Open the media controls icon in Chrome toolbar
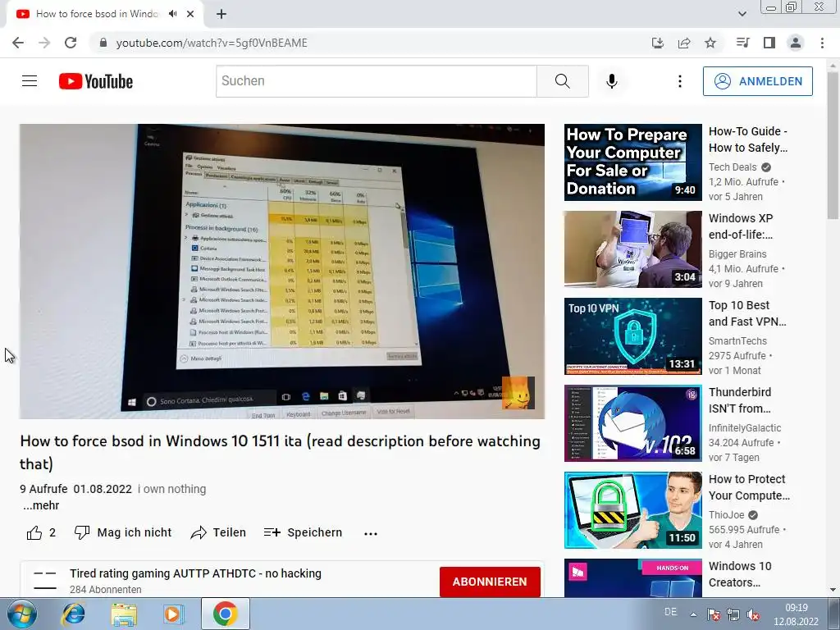 (x=742, y=43)
